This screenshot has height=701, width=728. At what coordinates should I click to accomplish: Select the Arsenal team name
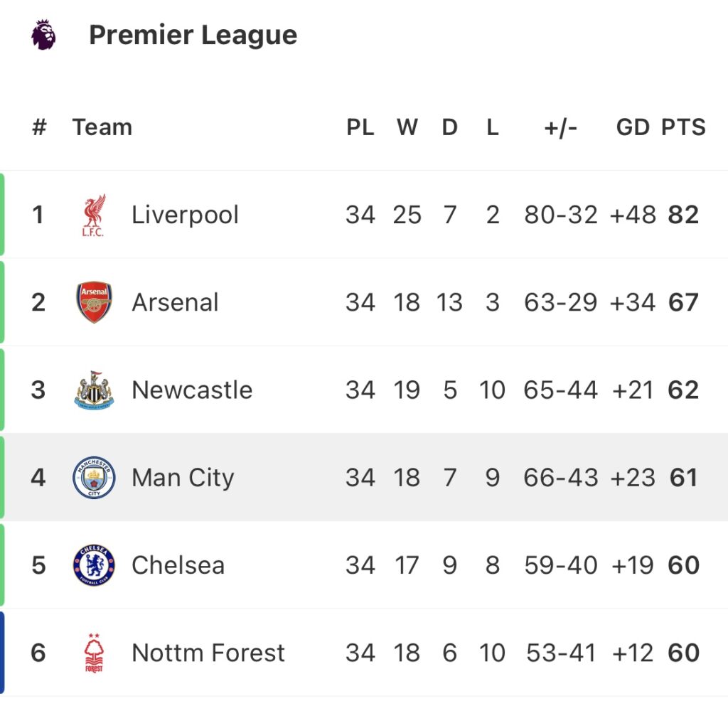(175, 302)
